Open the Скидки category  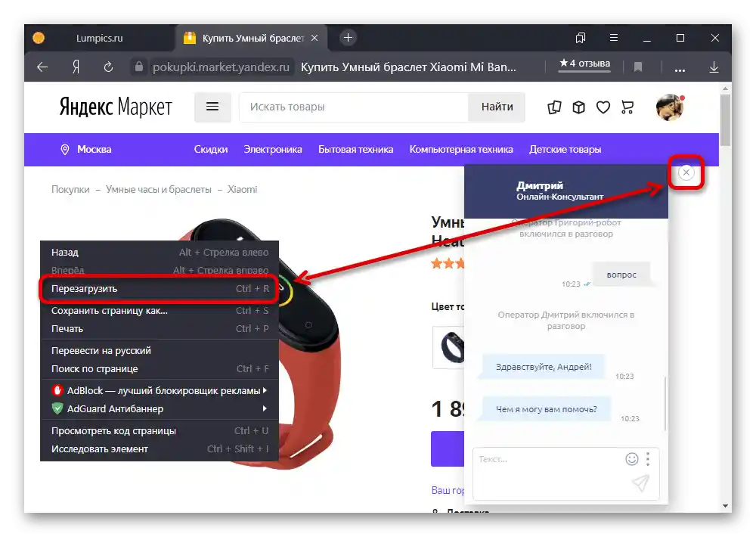point(211,150)
